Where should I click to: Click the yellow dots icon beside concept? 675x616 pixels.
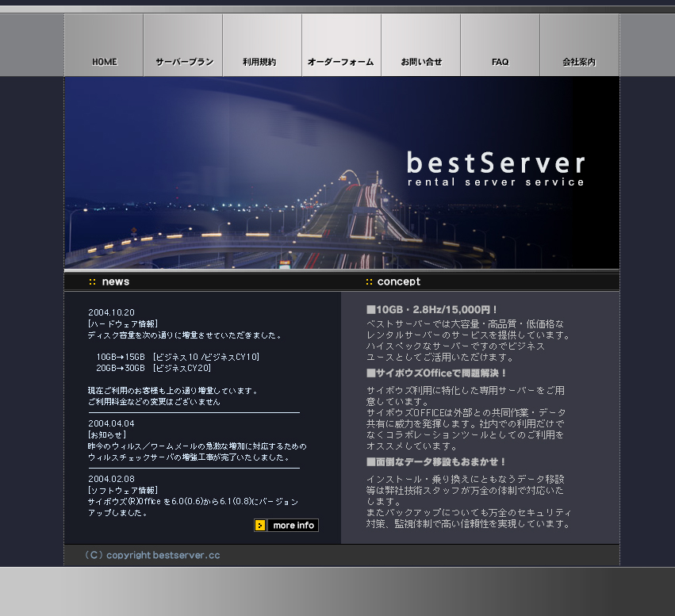coord(369,281)
